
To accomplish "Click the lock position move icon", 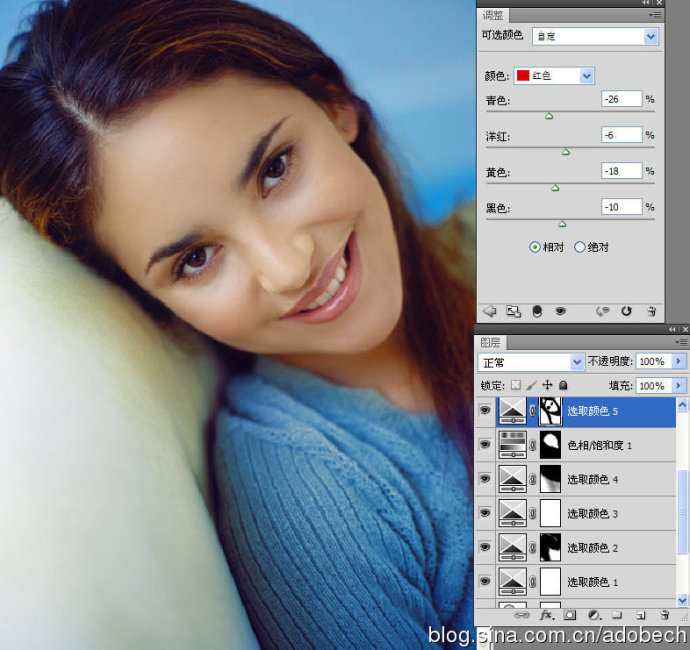I will coord(548,385).
